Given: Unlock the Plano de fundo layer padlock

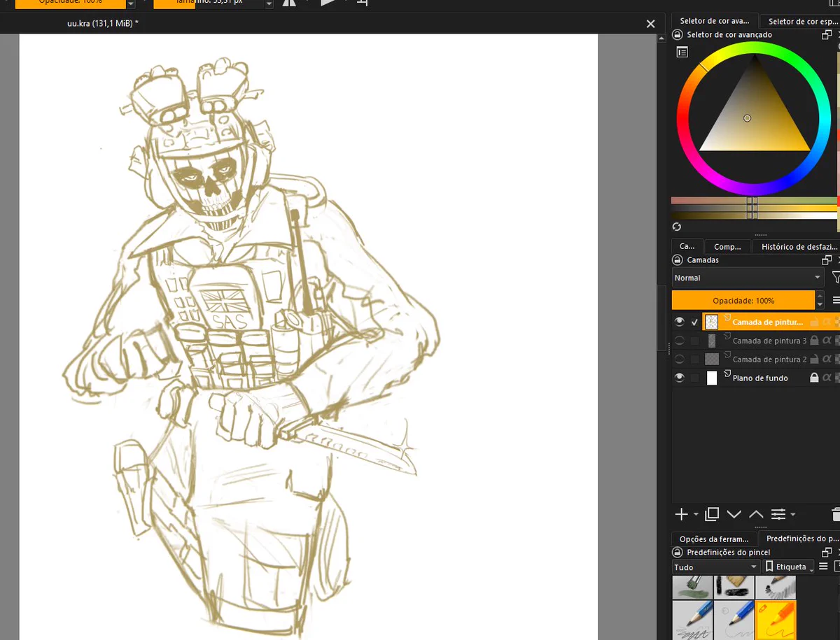Looking at the screenshot, I should pos(814,378).
